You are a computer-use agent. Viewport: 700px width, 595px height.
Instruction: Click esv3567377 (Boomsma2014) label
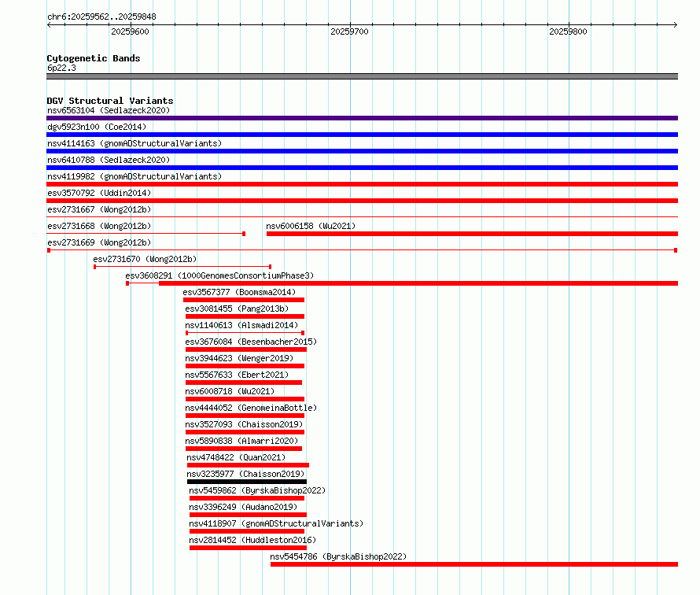239,292
